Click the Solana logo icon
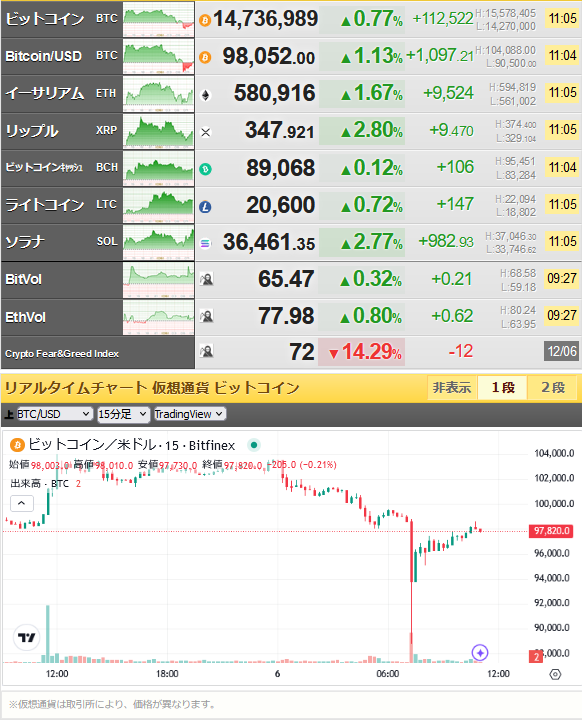 pyautogui.click(x=205, y=243)
